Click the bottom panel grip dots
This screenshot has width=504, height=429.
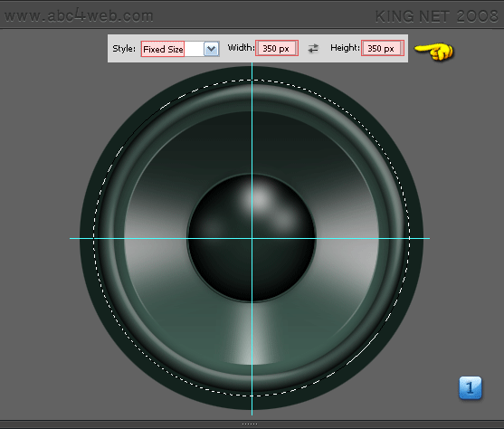pos(250,424)
